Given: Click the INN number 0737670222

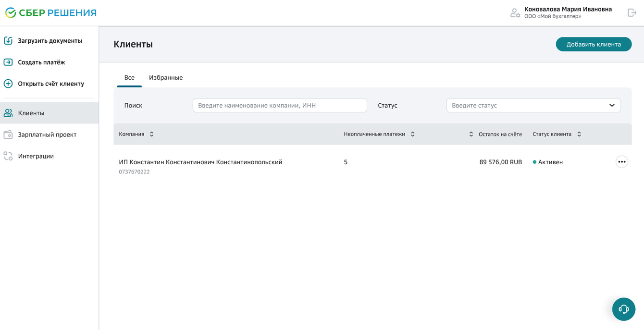Looking at the screenshot, I should tap(134, 172).
